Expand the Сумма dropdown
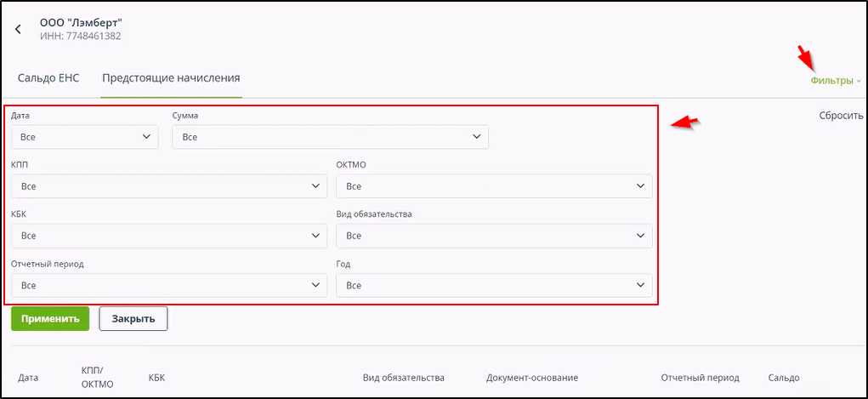The width and height of the screenshot is (868, 399). click(x=330, y=137)
